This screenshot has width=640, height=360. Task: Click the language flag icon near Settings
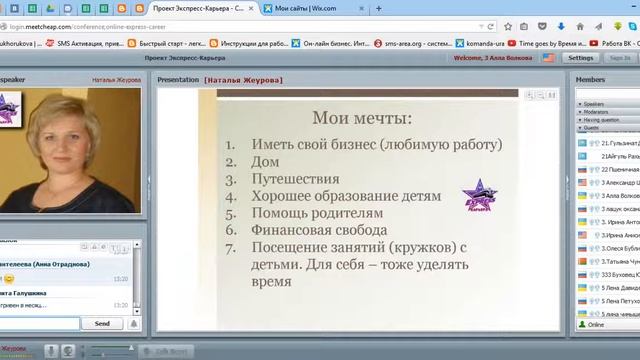pos(548,58)
